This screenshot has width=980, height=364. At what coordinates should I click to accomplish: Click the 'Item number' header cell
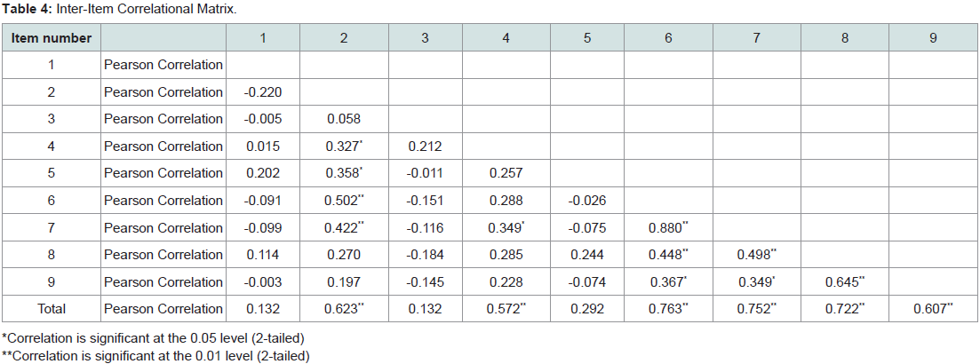pos(52,38)
